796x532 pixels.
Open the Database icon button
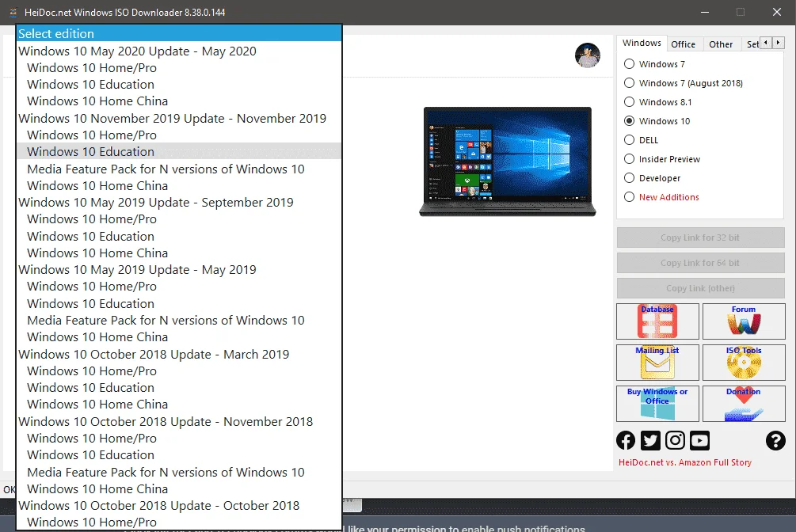[x=657, y=321]
